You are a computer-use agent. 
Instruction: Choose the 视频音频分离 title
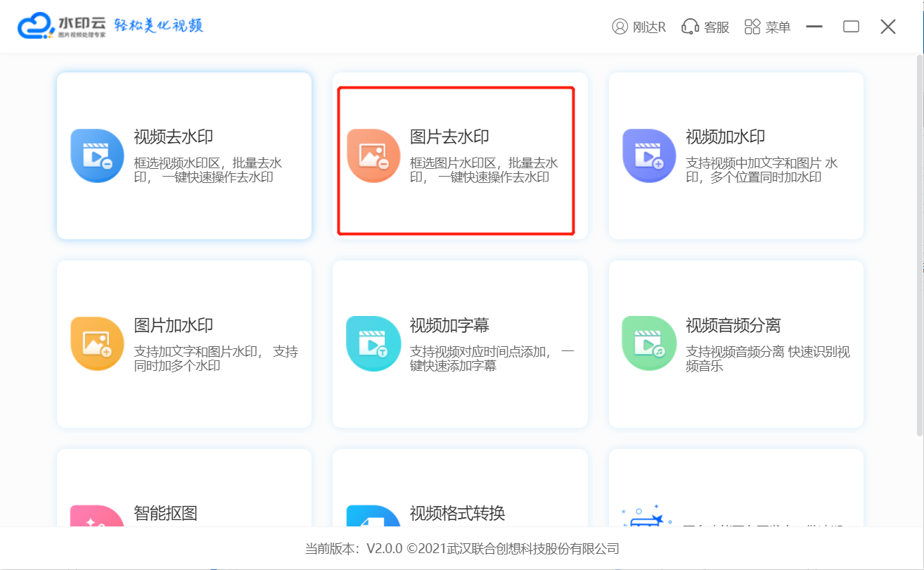point(733,326)
